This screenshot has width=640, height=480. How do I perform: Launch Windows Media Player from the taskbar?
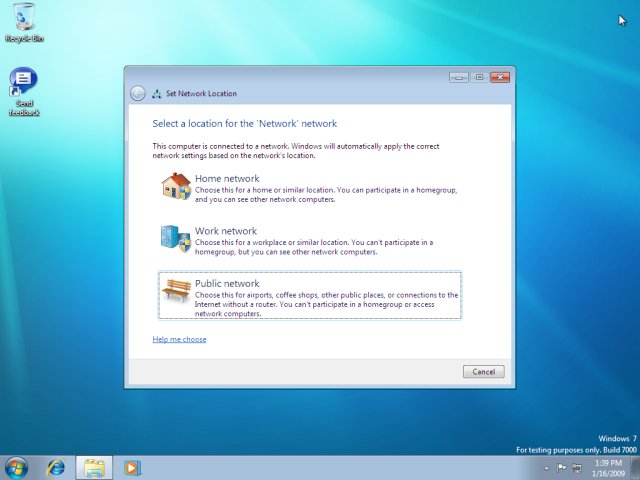(x=132, y=468)
